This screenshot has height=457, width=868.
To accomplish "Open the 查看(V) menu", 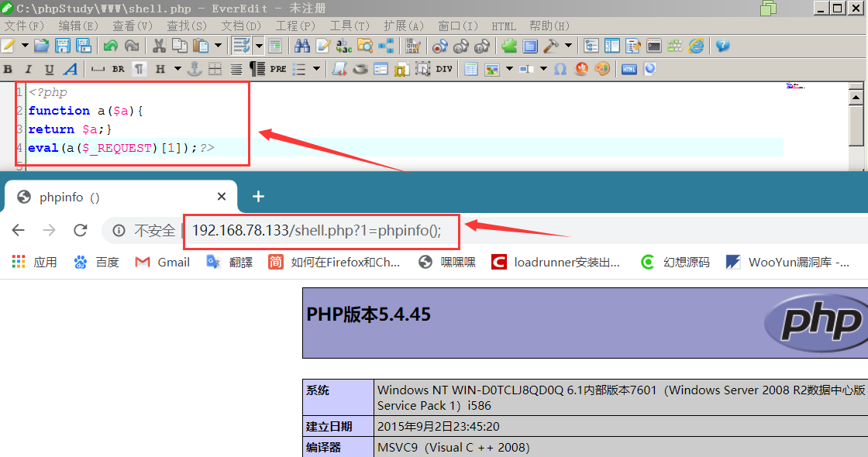I will (x=133, y=26).
